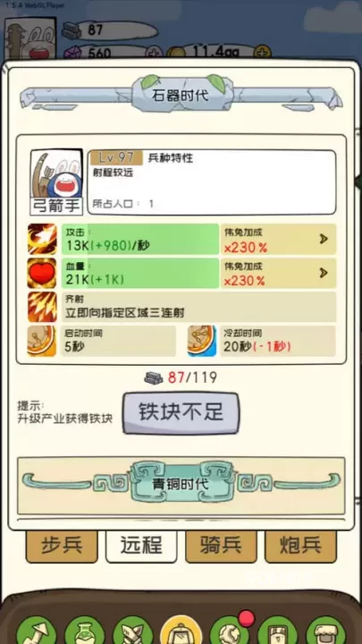Tap the upgrade arrow icon in bottom bar
Screen dimensions: 362x644
(36, 631)
